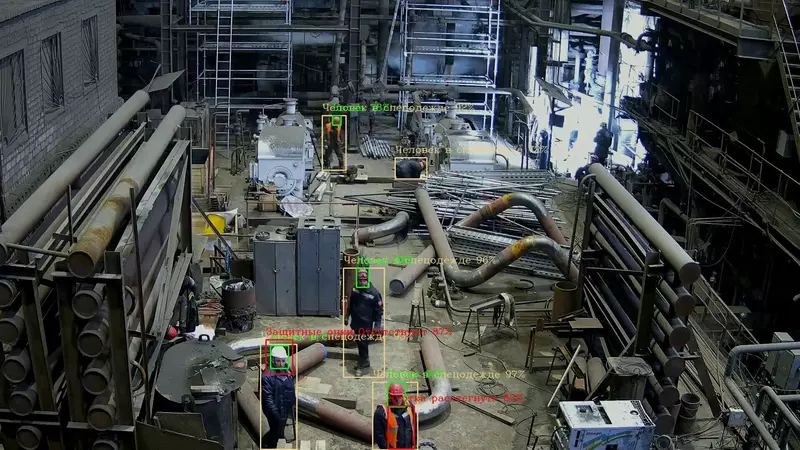
Task: Click 'Человек в спецодежде 96%' label
Action: pyautogui.click(x=420, y=260)
